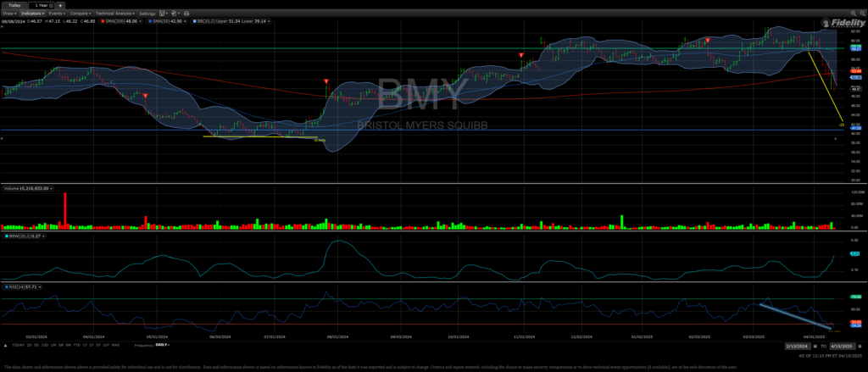Close the 1 Year tab
Screen dimensions: 868x372
[52, 6]
